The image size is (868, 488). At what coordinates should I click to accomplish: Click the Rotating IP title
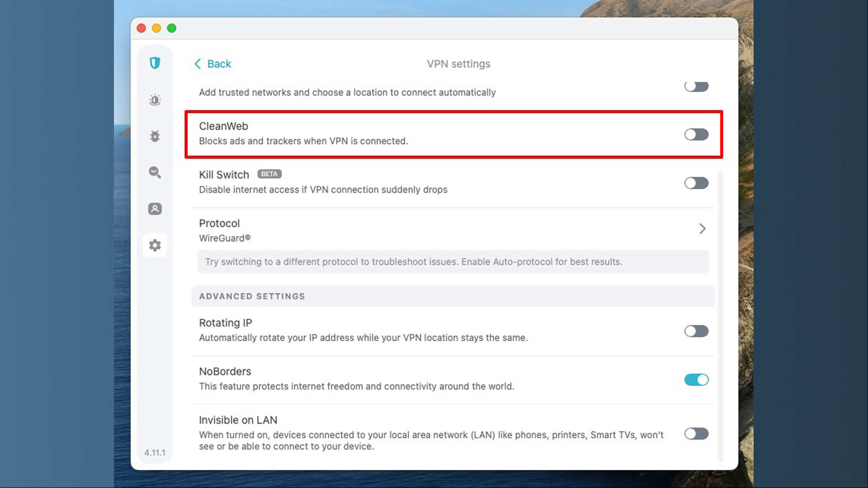(x=225, y=323)
